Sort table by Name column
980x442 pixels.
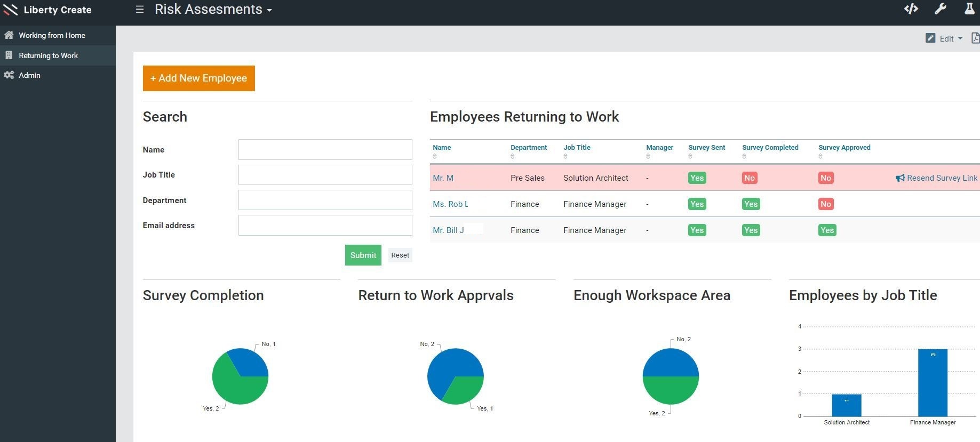pyautogui.click(x=442, y=148)
